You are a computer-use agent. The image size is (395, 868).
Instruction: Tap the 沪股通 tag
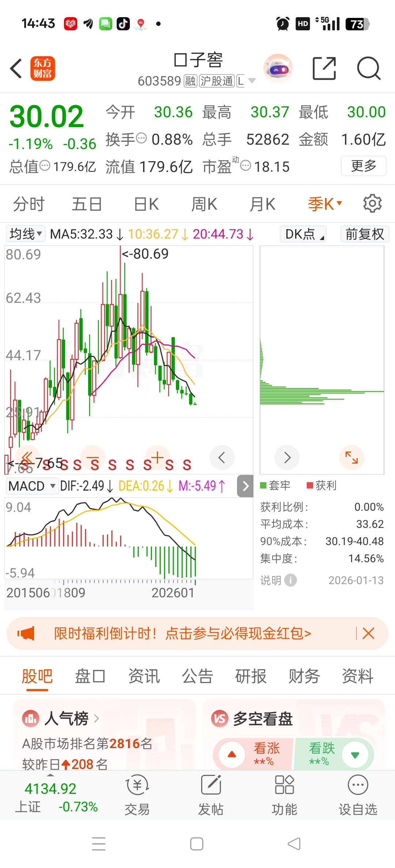217,81
